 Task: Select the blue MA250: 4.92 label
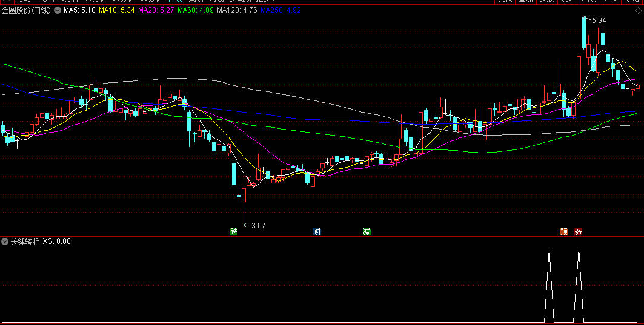click(x=281, y=10)
